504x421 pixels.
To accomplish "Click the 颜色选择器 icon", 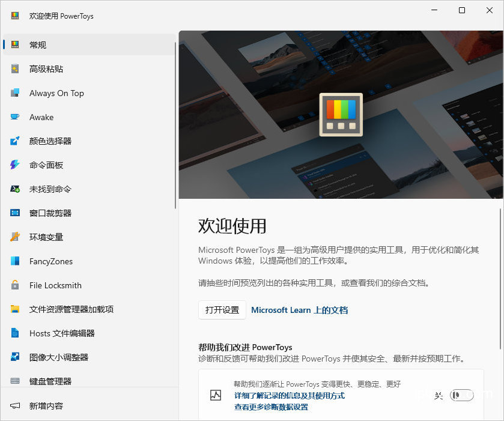I will pos(15,141).
